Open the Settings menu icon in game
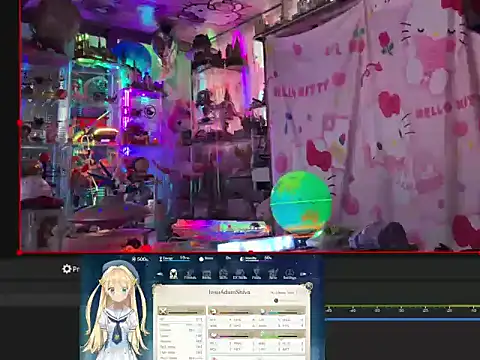The image size is (480, 360). (x=289, y=274)
